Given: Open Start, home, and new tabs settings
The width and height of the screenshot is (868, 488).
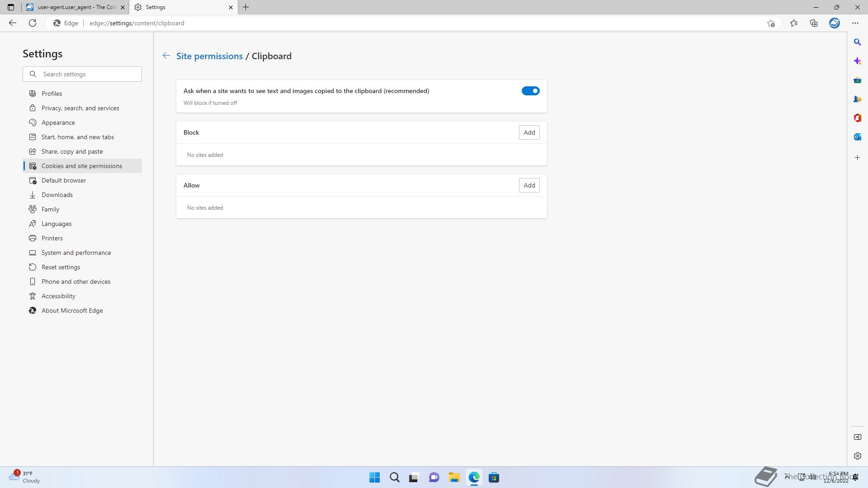Looking at the screenshot, I should [82, 137].
